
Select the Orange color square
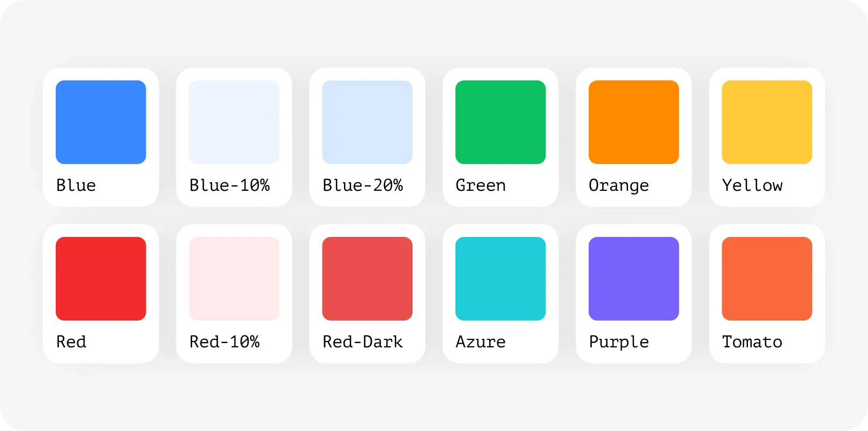(634, 122)
